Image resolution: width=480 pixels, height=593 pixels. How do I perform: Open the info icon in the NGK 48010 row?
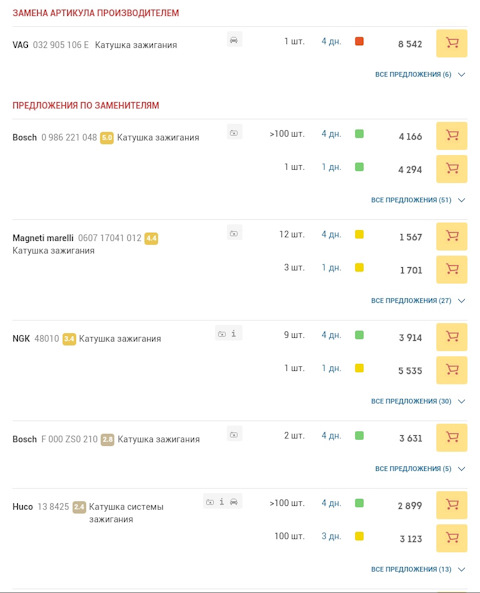234,334
